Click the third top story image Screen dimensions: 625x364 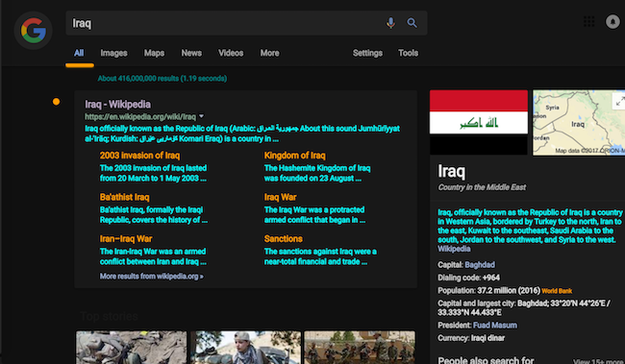point(360,348)
